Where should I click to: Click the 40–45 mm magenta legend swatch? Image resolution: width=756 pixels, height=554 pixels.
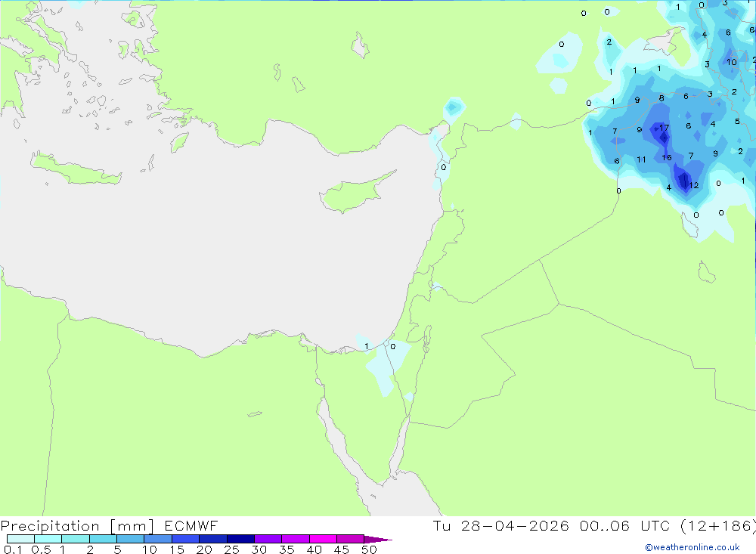coord(323,539)
